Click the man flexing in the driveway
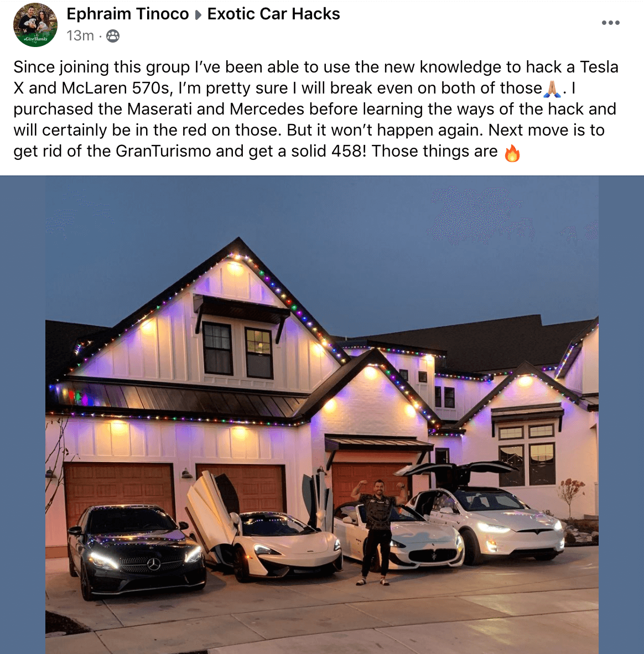The width and height of the screenshot is (644, 654). click(379, 532)
